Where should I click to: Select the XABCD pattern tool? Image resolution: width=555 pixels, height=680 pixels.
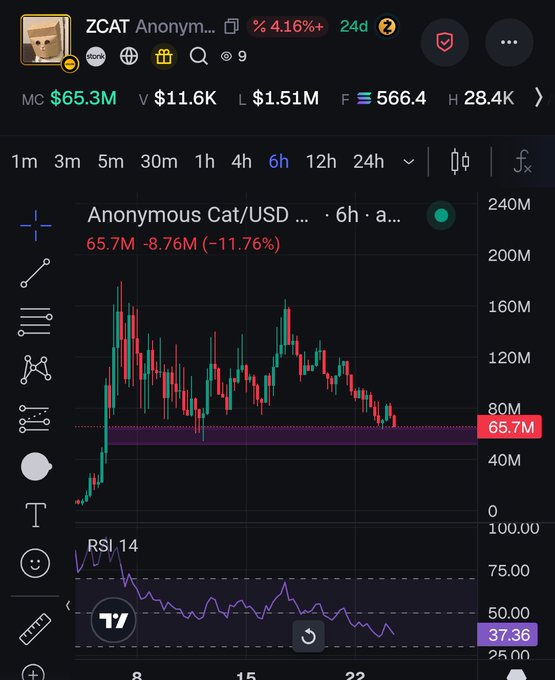[x=36, y=369]
